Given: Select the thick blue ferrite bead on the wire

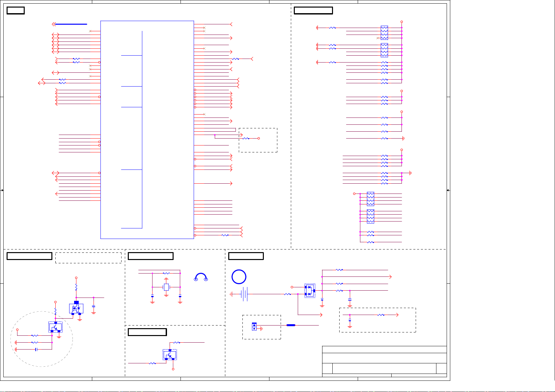Looking at the screenshot, I should [x=291, y=325].
